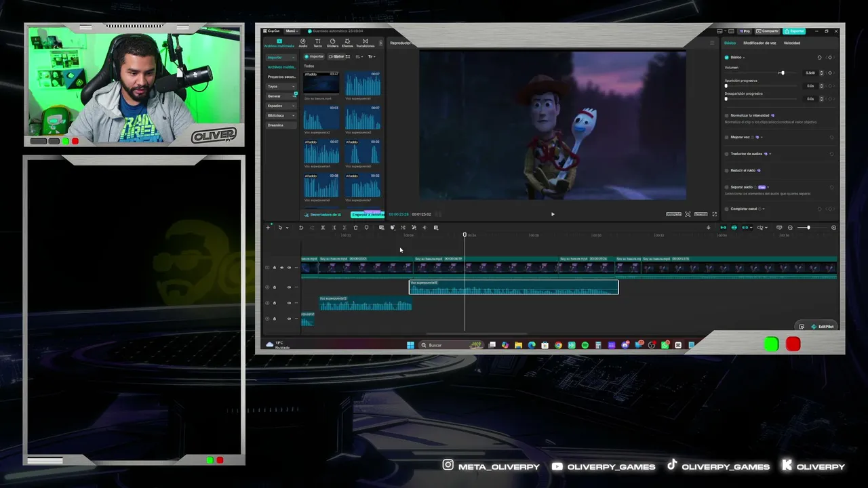Enable the Mejorar voz checkbox
The width and height of the screenshot is (868, 488).
click(726, 138)
